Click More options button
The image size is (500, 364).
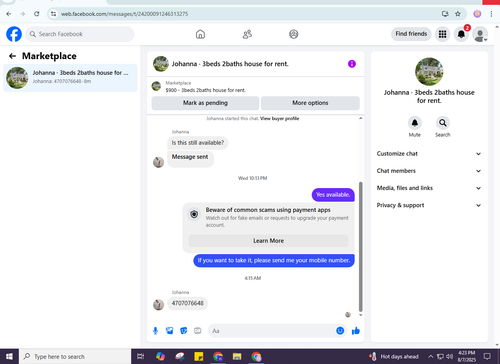[310, 103]
